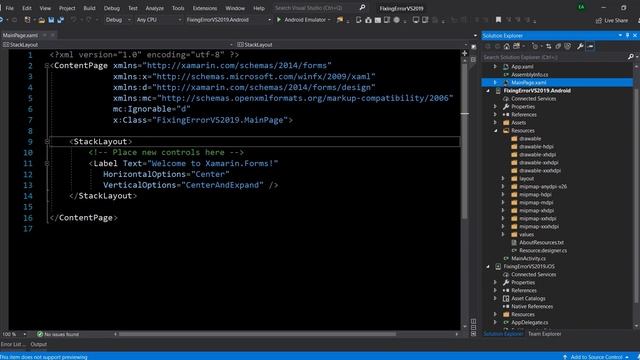Close the MainPage.xaml tab

[x=53, y=35]
